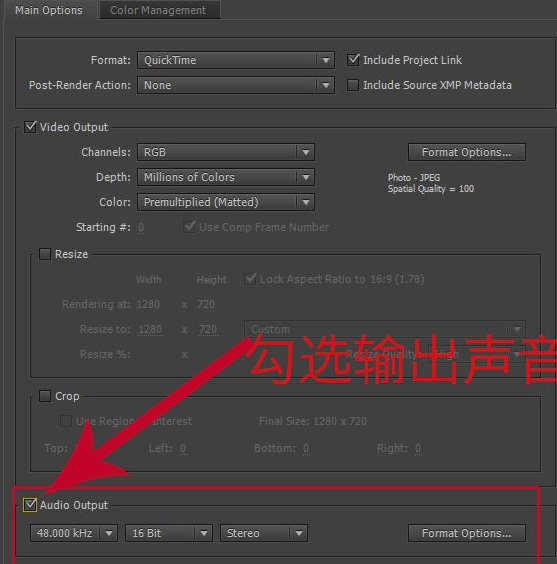Enable Include Source XMP Metadata
The width and height of the screenshot is (557, 564).
pos(353,85)
